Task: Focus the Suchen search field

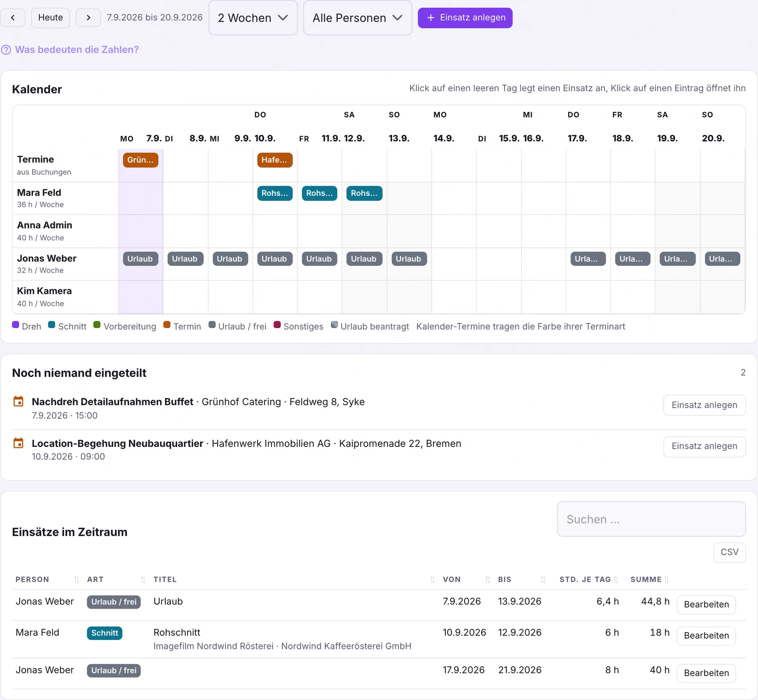Action: [651, 519]
